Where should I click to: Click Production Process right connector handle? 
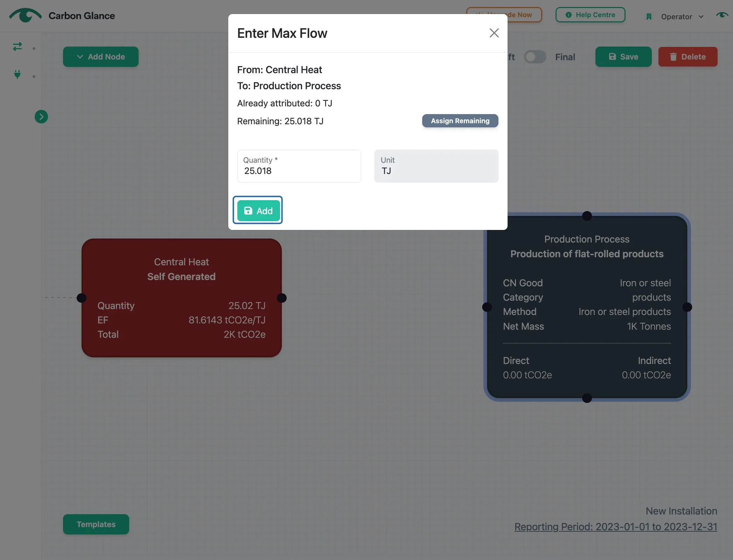[687, 307]
